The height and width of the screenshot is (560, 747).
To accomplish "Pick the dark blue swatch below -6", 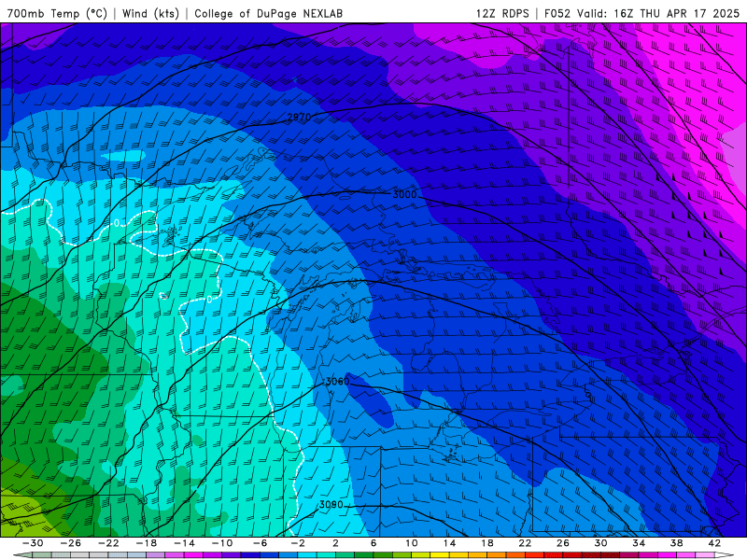I will [x=250, y=555].
